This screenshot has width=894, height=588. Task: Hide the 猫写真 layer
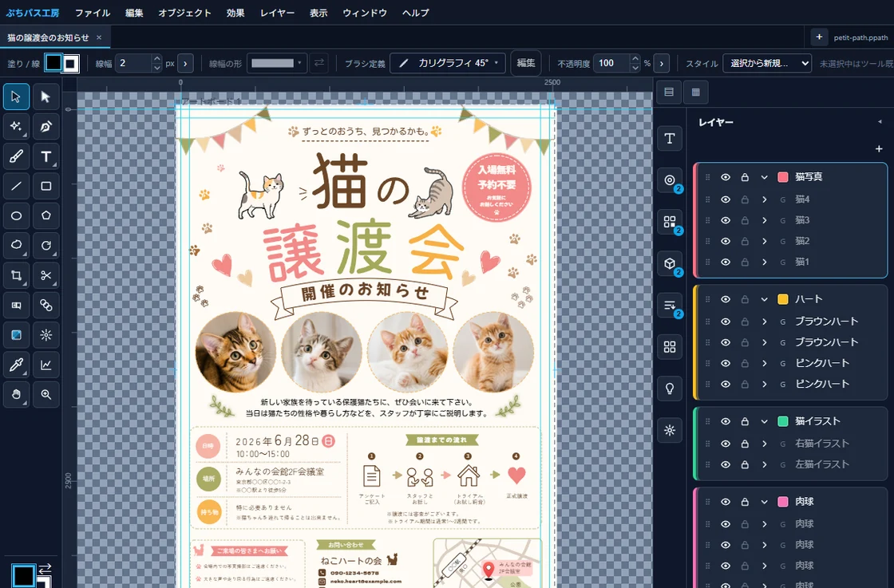pos(726,177)
